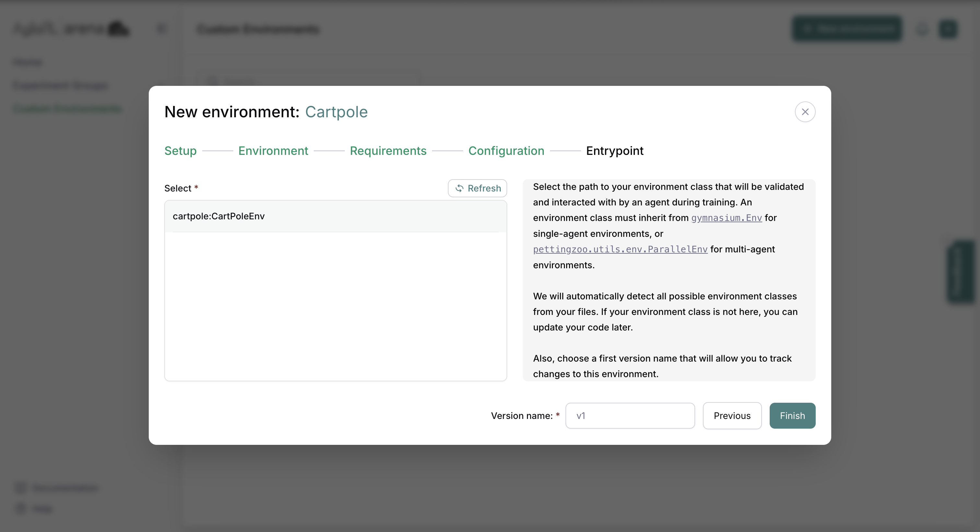Collapse the sidebar with the toggle icon
Image resolution: width=980 pixels, height=532 pixels.
click(161, 29)
